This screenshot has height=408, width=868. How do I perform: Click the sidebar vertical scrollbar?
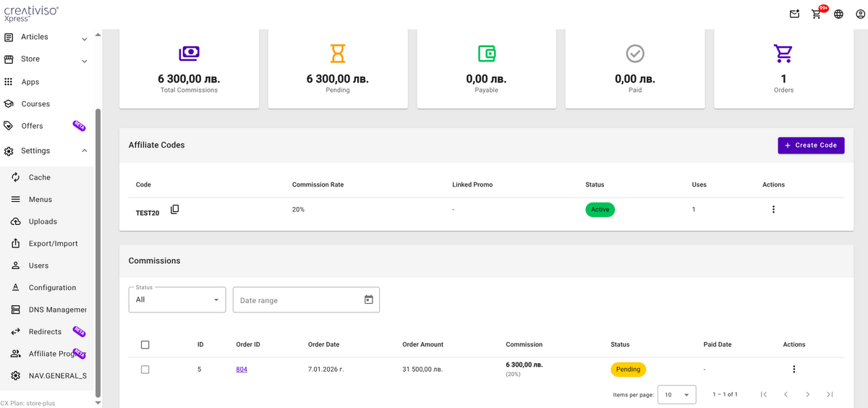click(x=98, y=253)
